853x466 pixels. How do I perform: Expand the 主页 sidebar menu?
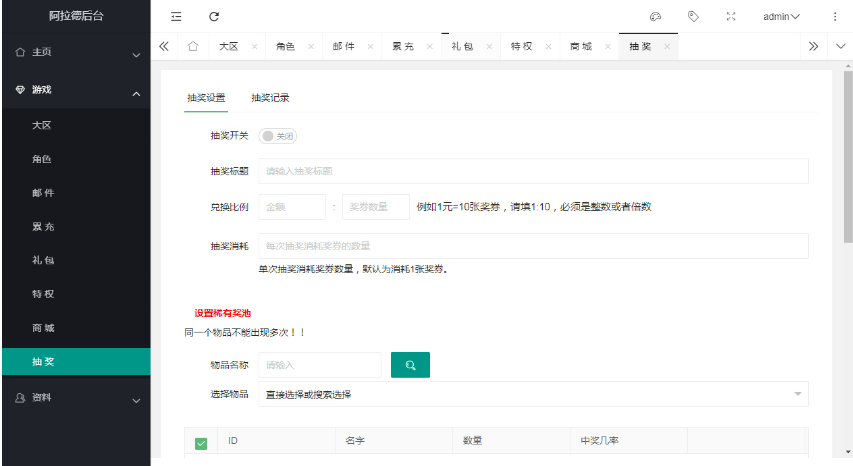pos(76,52)
